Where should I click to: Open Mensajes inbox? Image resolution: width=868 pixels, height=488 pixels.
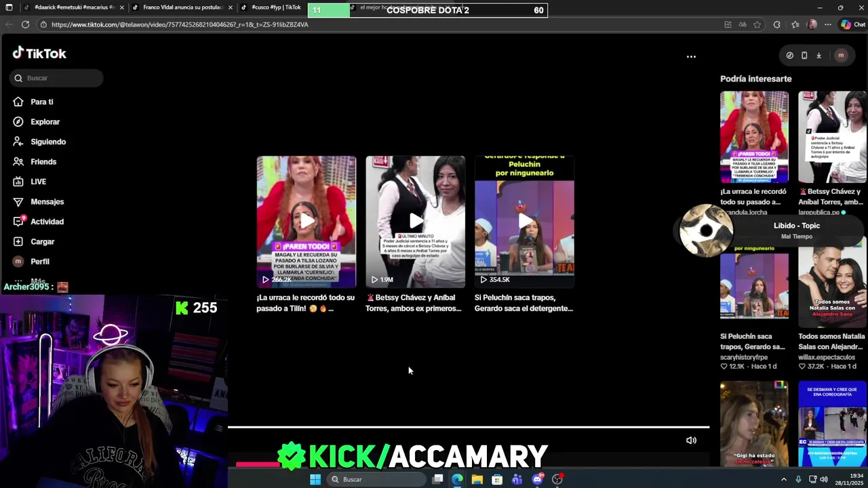(47, 201)
